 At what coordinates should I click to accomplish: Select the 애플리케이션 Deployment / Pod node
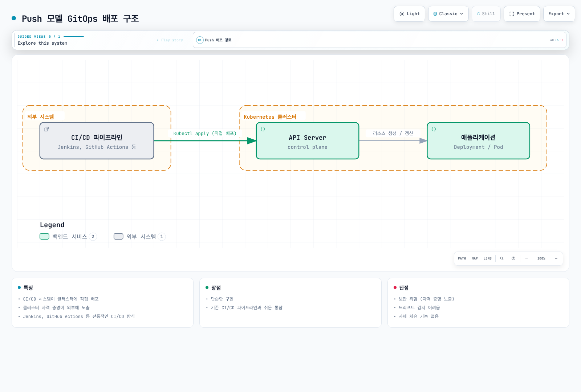point(478,141)
